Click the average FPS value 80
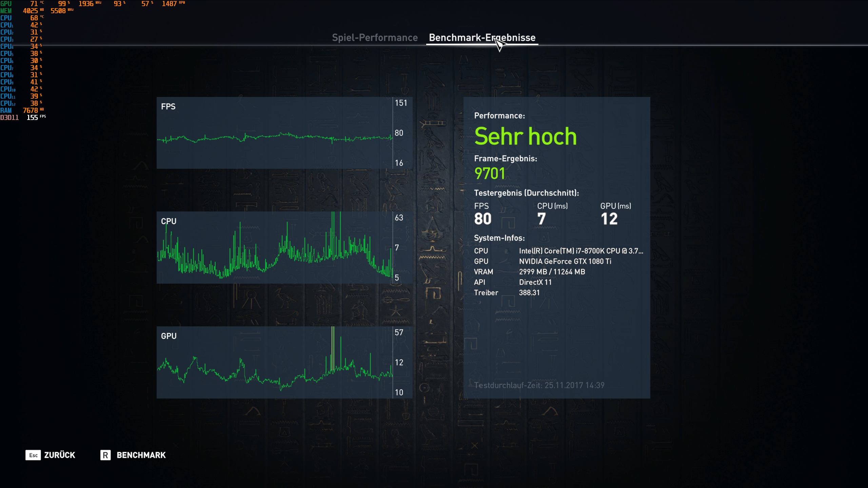The image size is (868, 488). (482, 219)
